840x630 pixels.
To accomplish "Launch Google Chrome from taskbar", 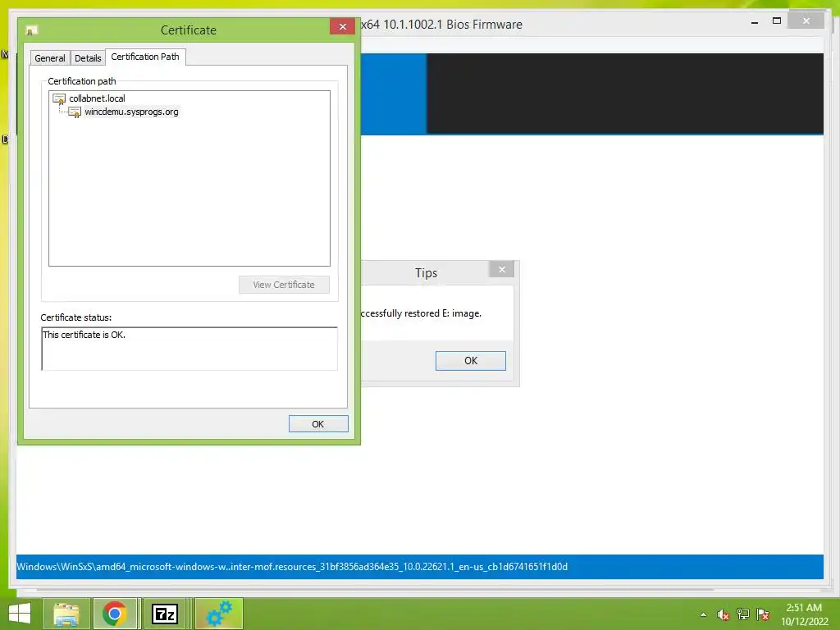I will click(115, 614).
